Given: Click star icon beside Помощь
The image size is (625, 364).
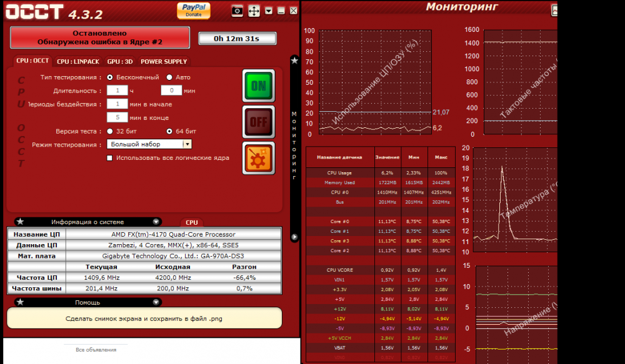Looking at the screenshot, I should pyautogui.click(x=21, y=302).
